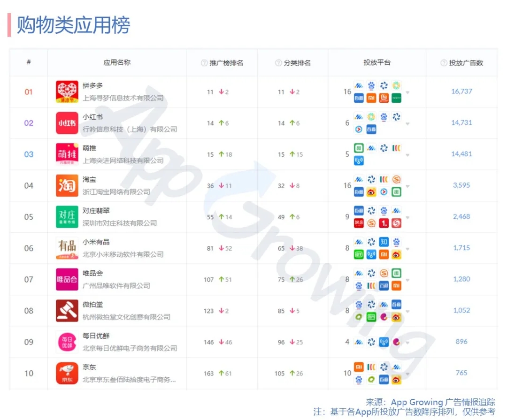Select the pink 唯品会 app icon

tap(67, 279)
